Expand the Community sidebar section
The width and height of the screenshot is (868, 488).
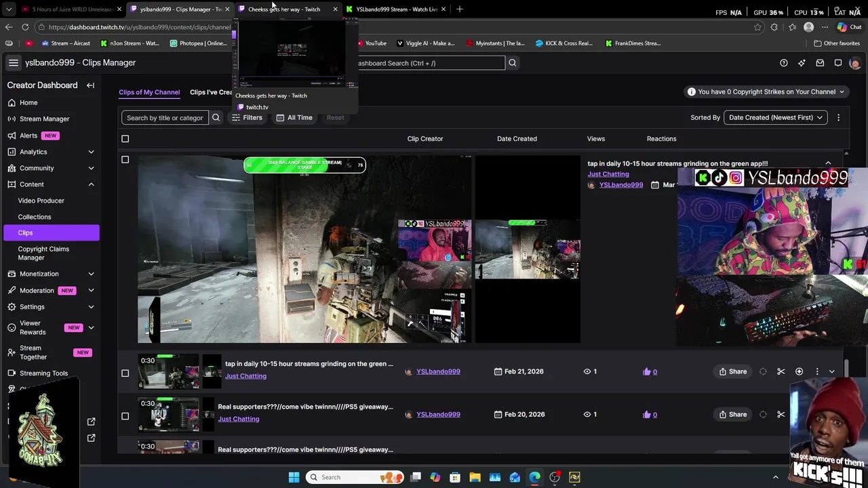[x=91, y=168]
